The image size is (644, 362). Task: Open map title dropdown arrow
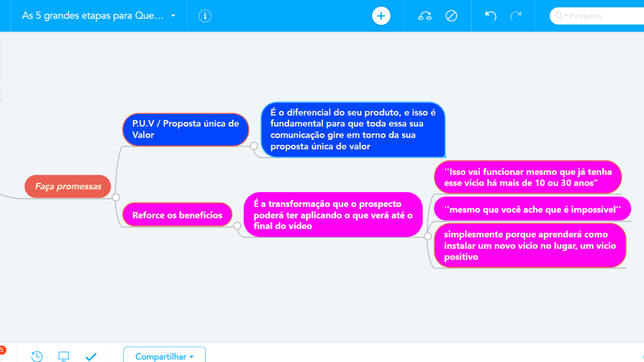(x=173, y=16)
